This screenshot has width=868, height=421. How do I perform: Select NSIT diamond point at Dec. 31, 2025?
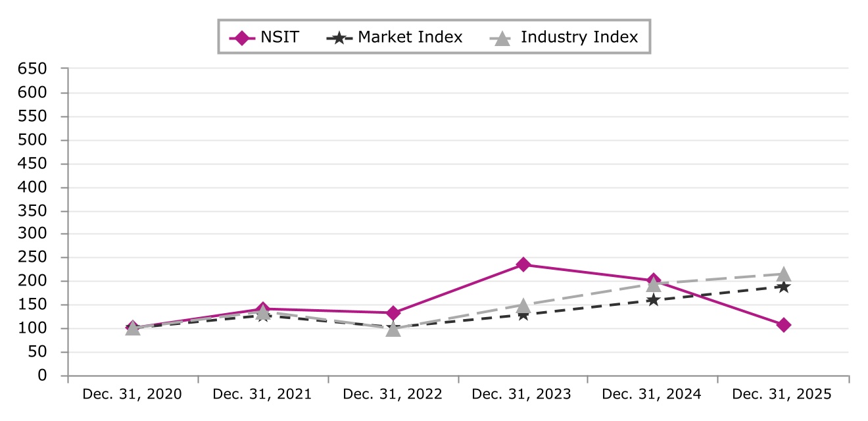point(783,325)
